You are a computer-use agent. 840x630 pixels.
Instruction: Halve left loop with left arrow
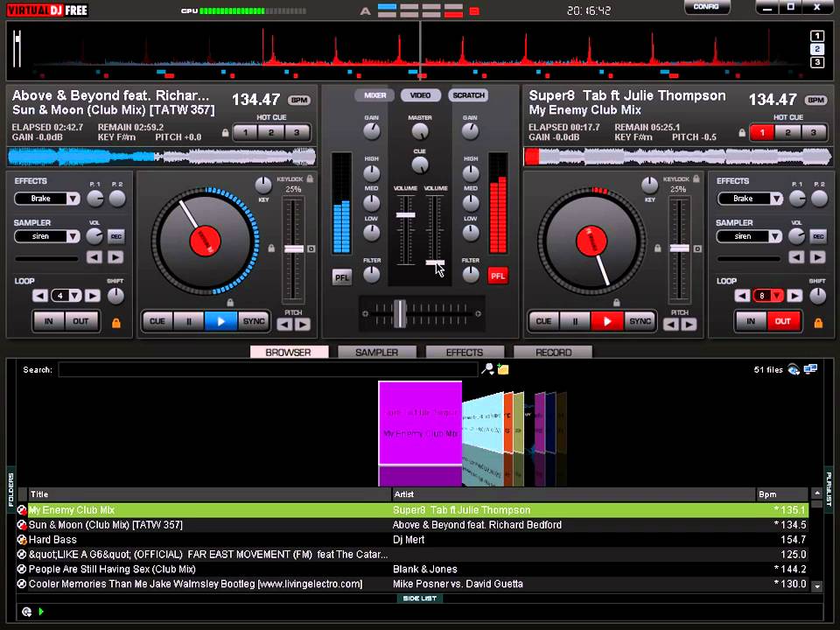click(39, 296)
